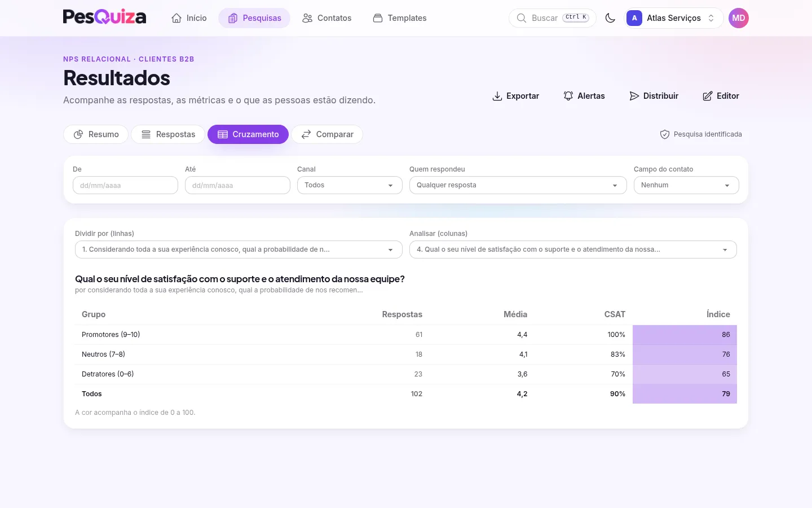Click the Promotores (9–10) row label
Screen dimensions: 812x508
pos(111,335)
